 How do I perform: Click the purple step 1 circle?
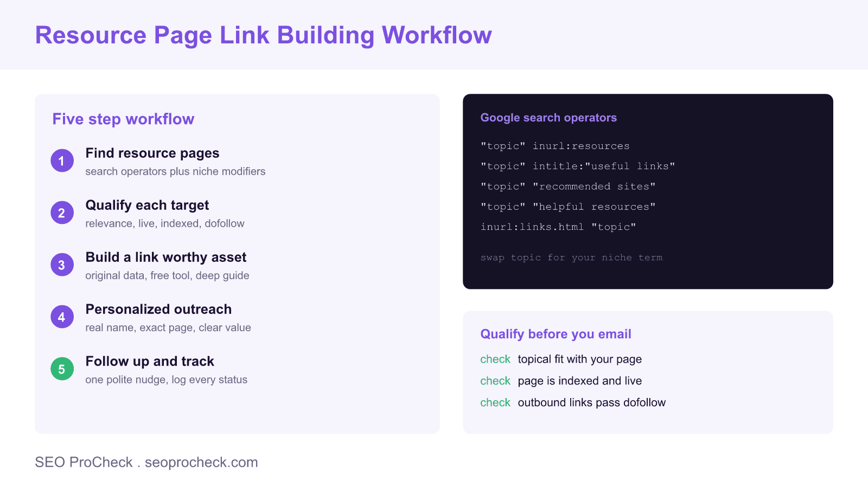(62, 160)
